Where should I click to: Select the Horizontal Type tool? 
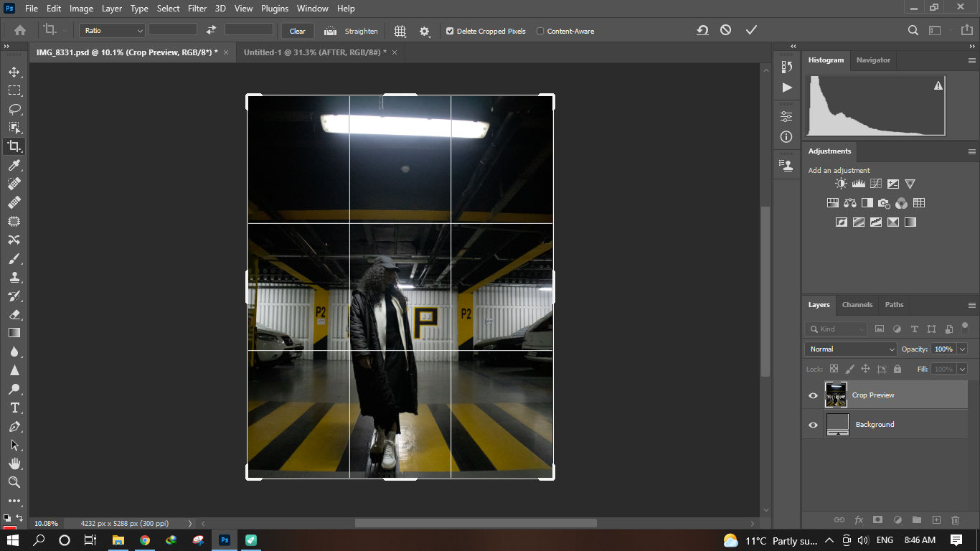(x=14, y=408)
